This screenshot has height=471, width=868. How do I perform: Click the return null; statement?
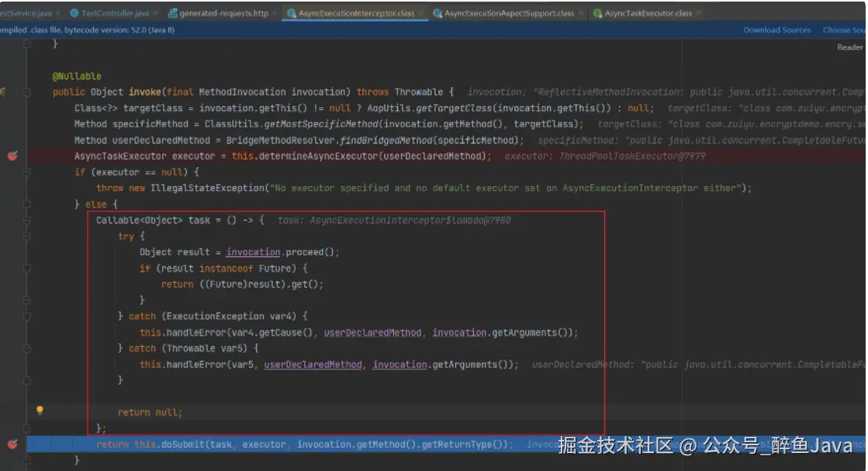coord(150,412)
